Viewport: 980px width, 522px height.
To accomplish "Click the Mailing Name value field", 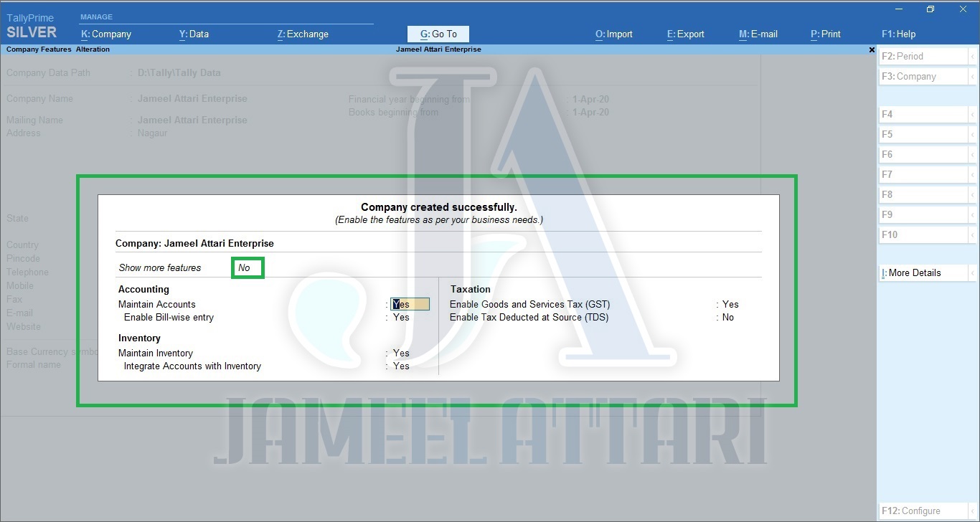I will point(192,120).
